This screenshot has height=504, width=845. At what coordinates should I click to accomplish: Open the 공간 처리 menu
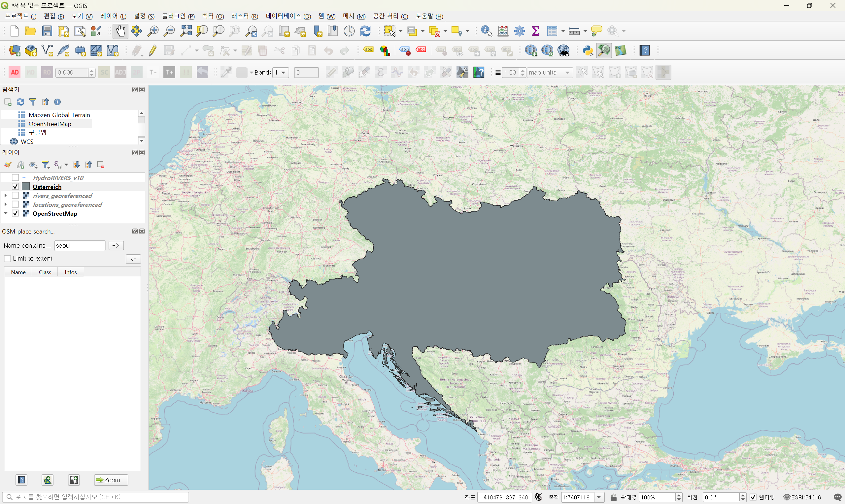click(x=390, y=16)
